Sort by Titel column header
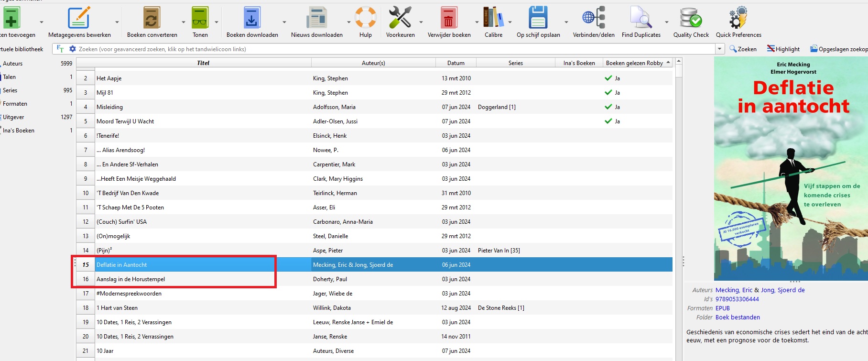Image resolution: width=868 pixels, height=361 pixels. coord(203,63)
